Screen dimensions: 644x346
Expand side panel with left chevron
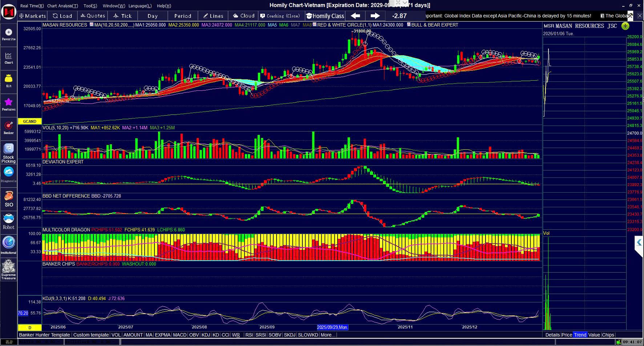click(639, 242)
